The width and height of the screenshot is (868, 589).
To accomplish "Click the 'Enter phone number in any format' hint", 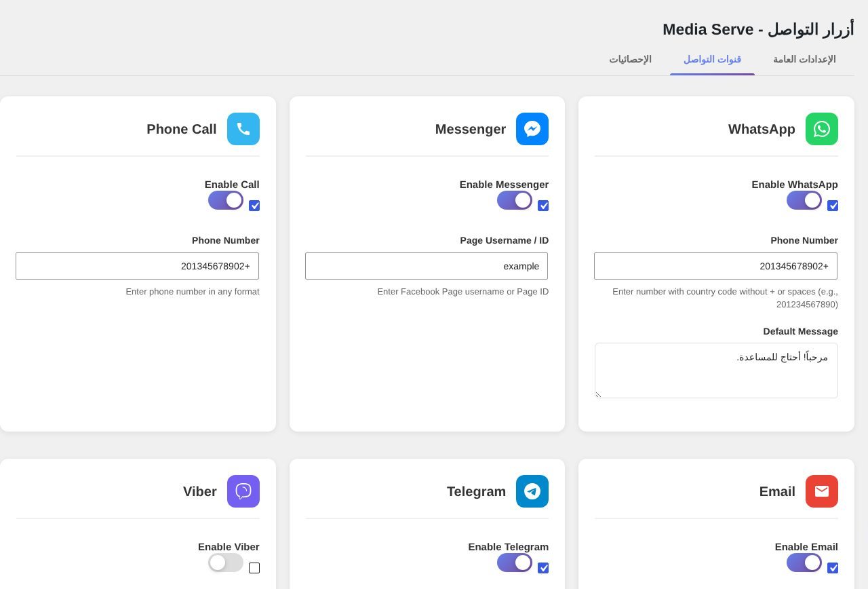I will pyautogui.click(x=193, y=292).
